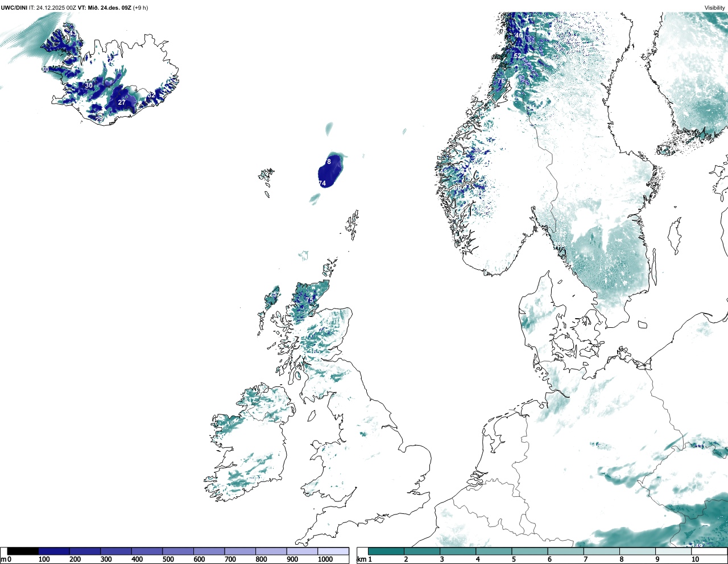Viewport: 728px width, 564px height.
Task: Select the 3–4 km legend color block
Action: click(458, 551)
